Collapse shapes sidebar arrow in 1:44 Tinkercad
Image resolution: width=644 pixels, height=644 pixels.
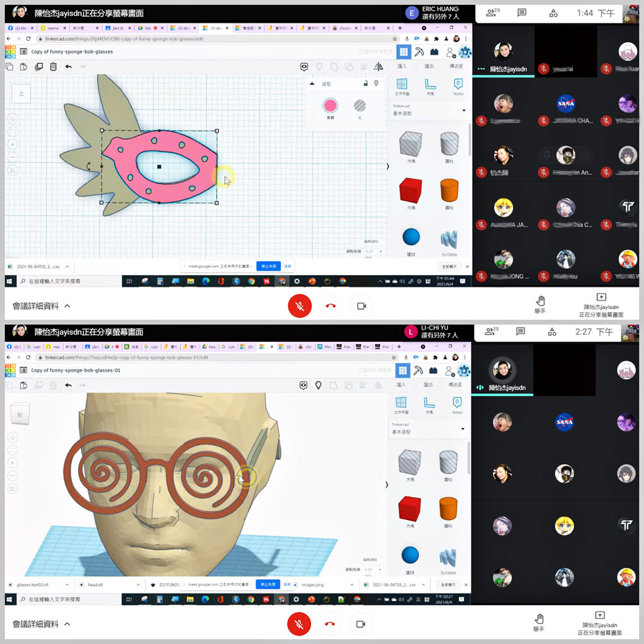tap(388, 166)
